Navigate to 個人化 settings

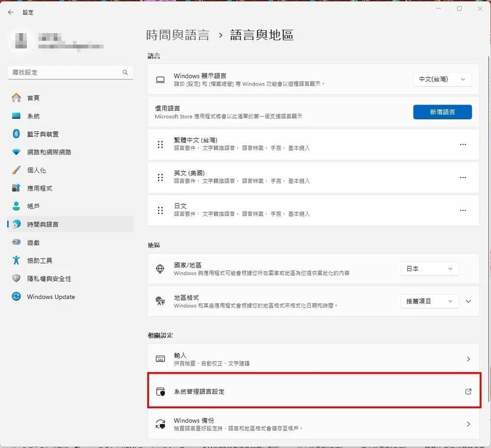point(70,170)
